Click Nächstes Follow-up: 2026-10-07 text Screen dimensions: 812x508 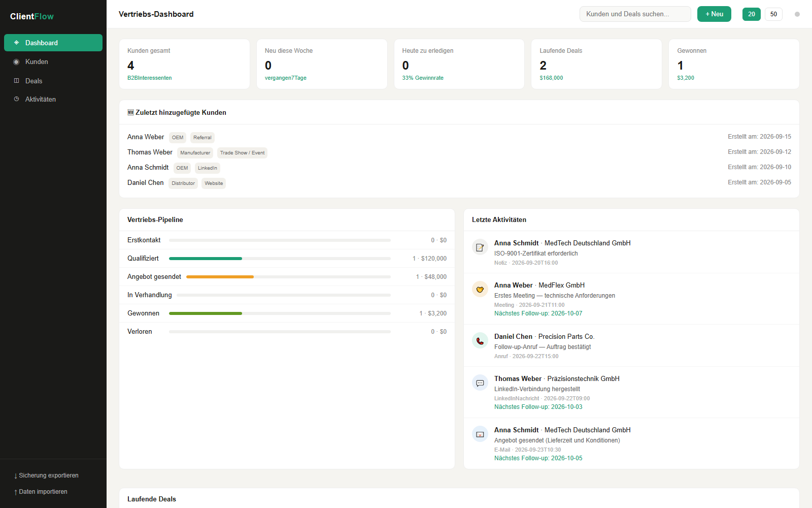pyautogui.click(x=538, y=313)
